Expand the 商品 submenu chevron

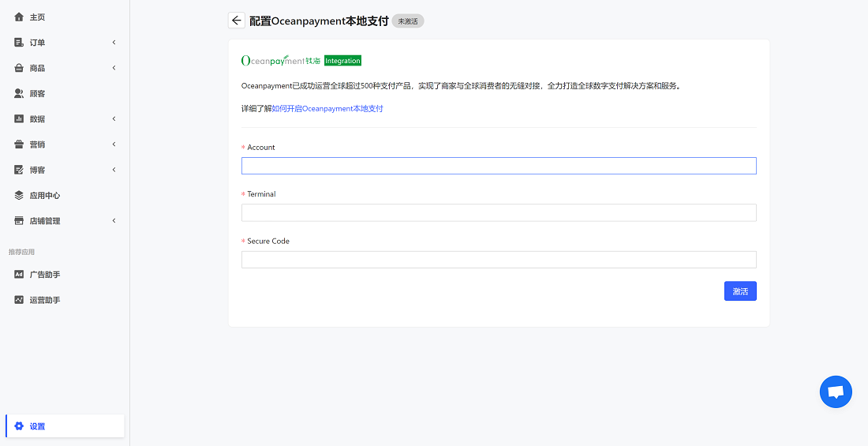114,68
